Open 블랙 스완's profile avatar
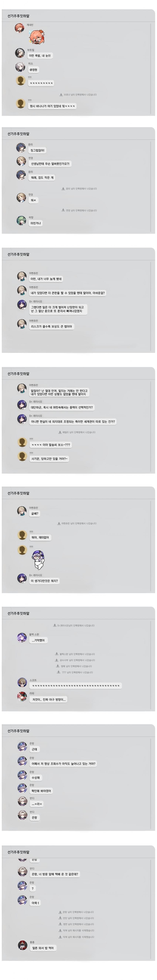The height and width of the screenshot is (980, 157). click(22, 637)
